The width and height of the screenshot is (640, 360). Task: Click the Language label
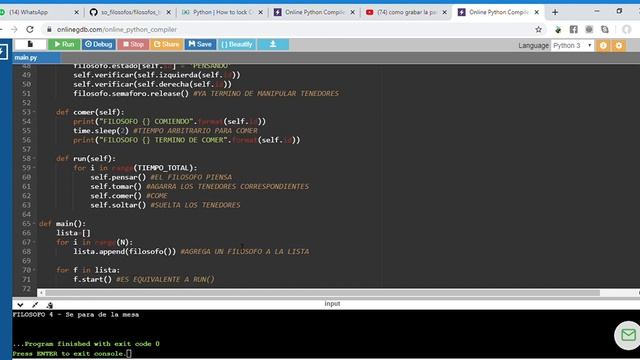tap(533, 45)
